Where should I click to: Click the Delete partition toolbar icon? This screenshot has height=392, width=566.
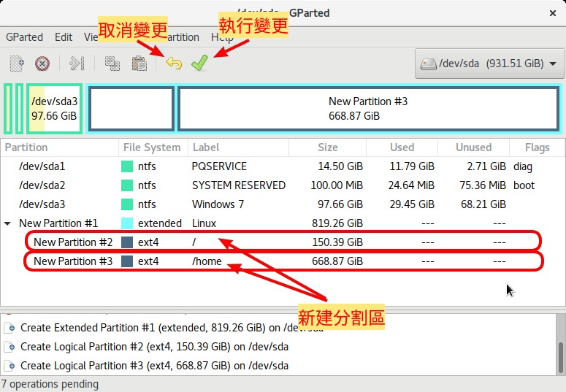[42, 64]
